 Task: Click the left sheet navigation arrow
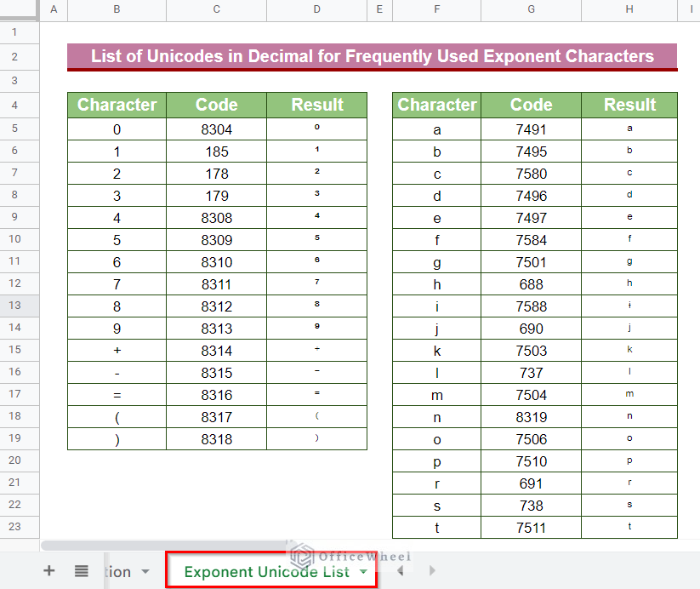(400, 571)
